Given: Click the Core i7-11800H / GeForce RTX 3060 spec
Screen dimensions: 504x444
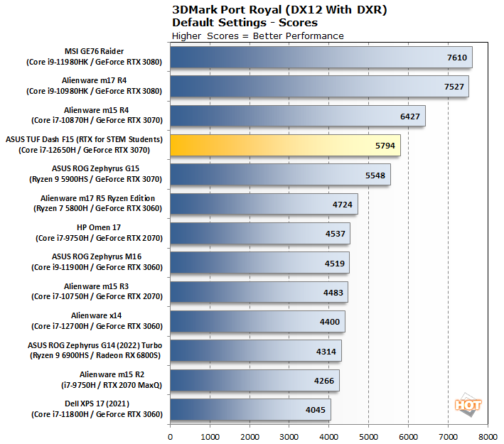Looking at the screenshot, I should coord(97,414).
